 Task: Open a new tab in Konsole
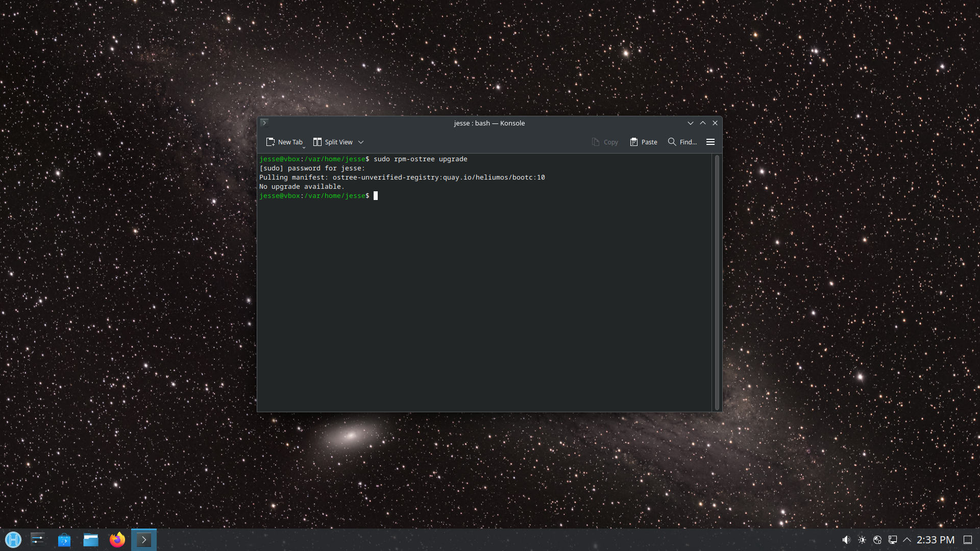(x=284, y=142)
